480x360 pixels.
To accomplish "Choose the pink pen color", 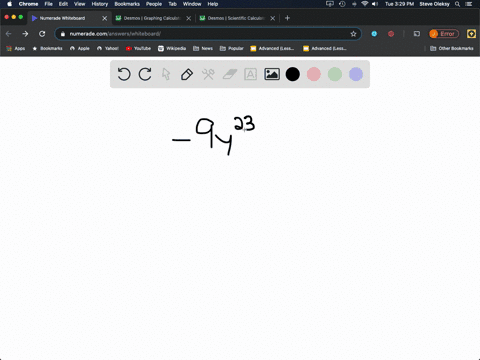I will point(314,74).
